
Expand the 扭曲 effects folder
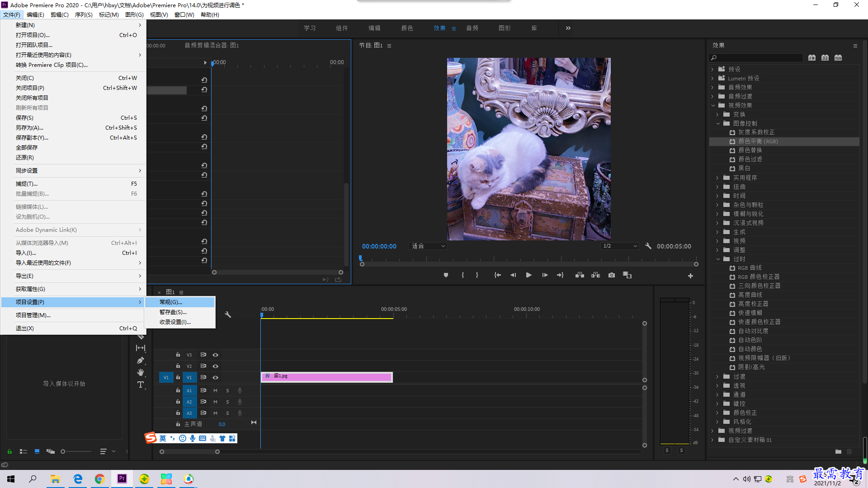(x=717, y=187)
